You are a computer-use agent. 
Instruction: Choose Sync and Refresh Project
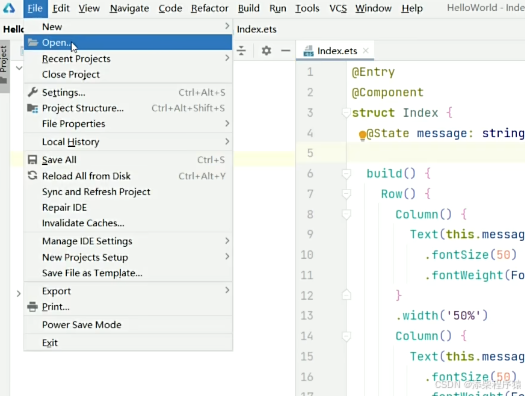click(128, 192)
